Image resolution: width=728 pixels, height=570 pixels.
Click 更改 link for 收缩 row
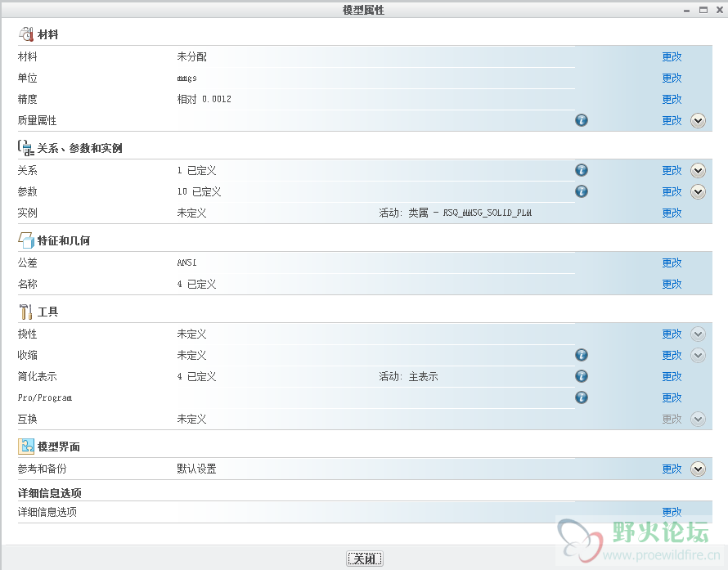672,356
